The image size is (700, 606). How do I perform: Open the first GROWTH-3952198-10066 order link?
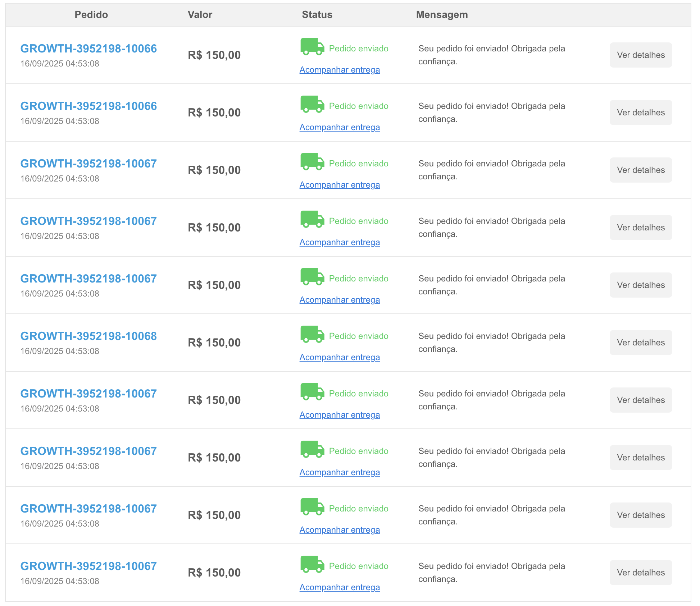[88, 49]
